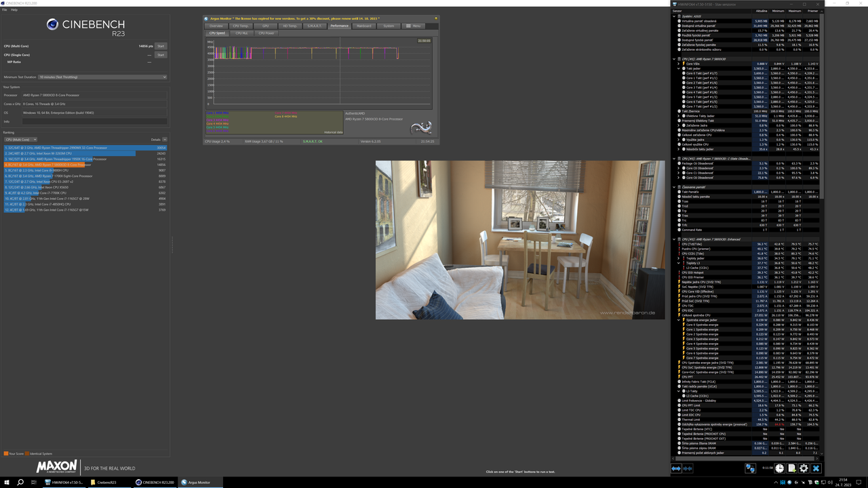The width and height of the screenshot is (868, 488).
Task: Switch to Argus GPU tab
Action: point(265,26)
